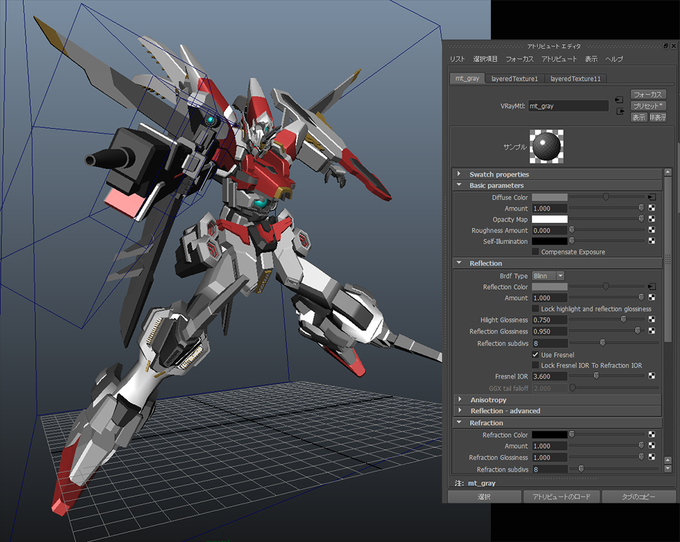
Task: Click checker map icon for Refraction section Amount
Action: click(x=651, y=445)
